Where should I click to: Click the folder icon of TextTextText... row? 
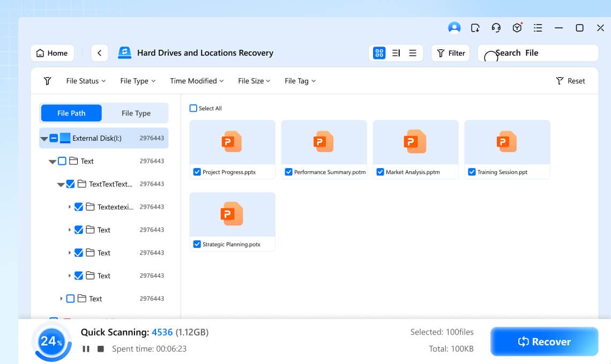tap(82, 184)
